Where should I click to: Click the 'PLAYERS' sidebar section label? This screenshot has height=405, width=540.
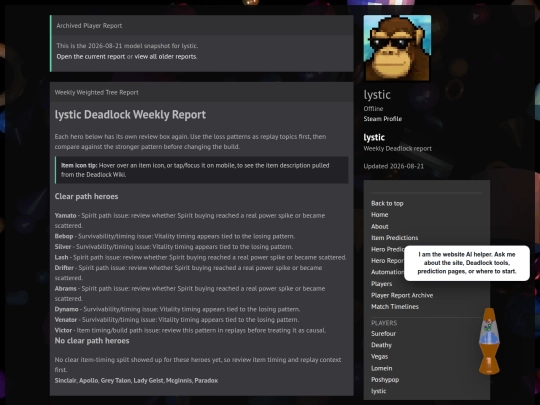(384, 323)
